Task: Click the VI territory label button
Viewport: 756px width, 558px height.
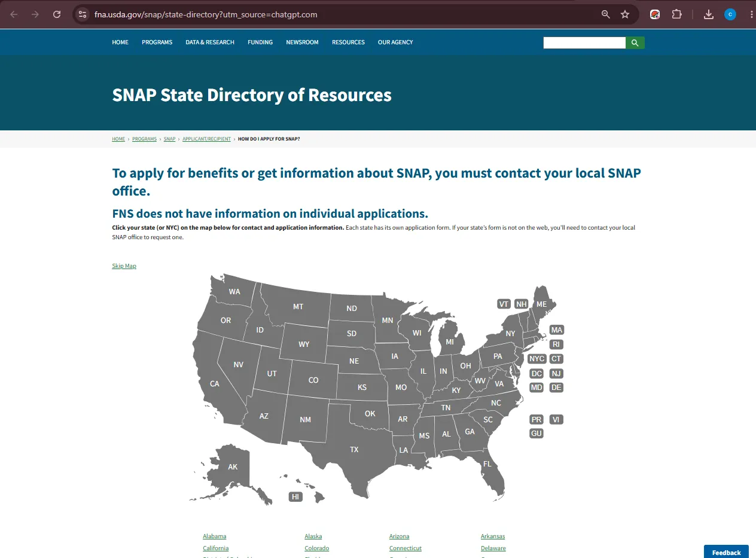Action: (x=556, y=420)
